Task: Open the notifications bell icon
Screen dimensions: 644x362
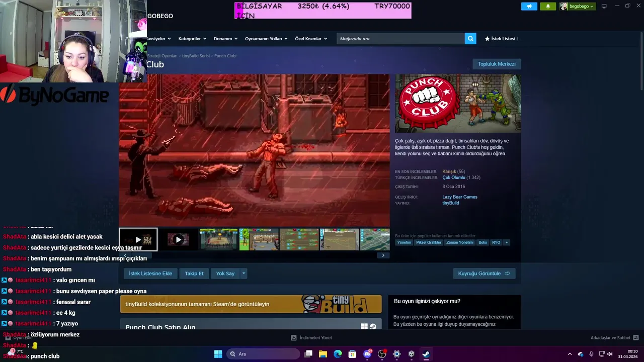Action: click(x=548, y=6)
